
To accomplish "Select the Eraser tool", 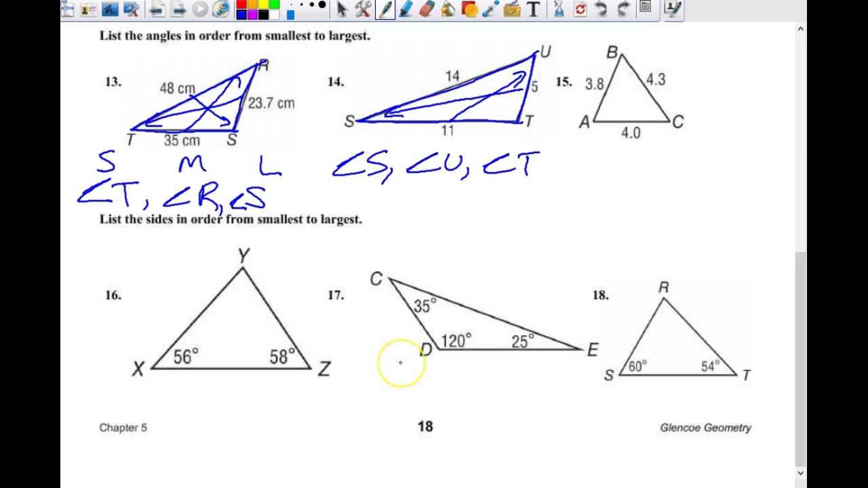I will pos(427,9).
